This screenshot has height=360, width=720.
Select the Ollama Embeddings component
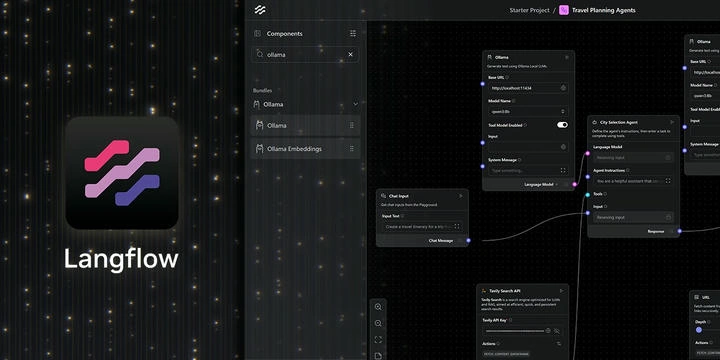point(305,149)
